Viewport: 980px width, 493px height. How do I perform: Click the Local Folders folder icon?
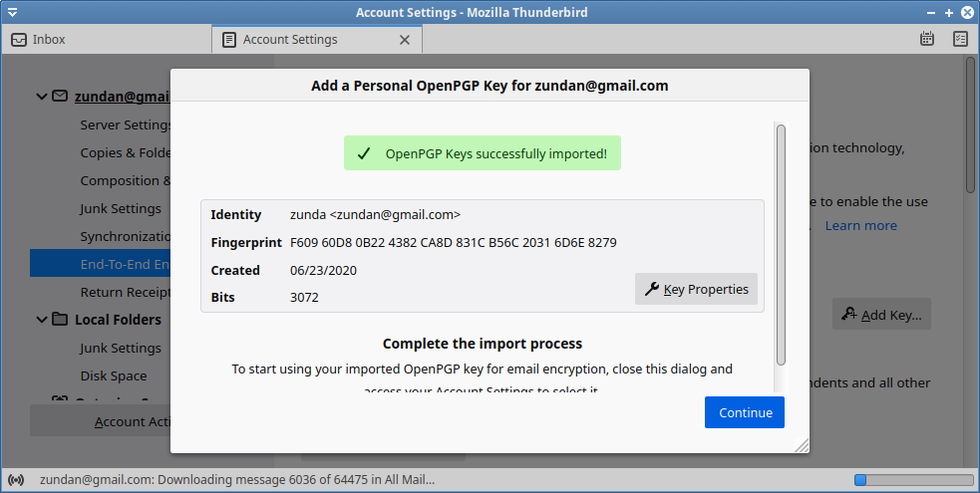(60, 320)
